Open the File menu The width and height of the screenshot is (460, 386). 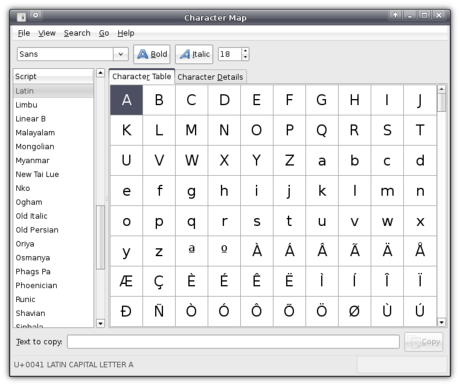coord(24,33)
